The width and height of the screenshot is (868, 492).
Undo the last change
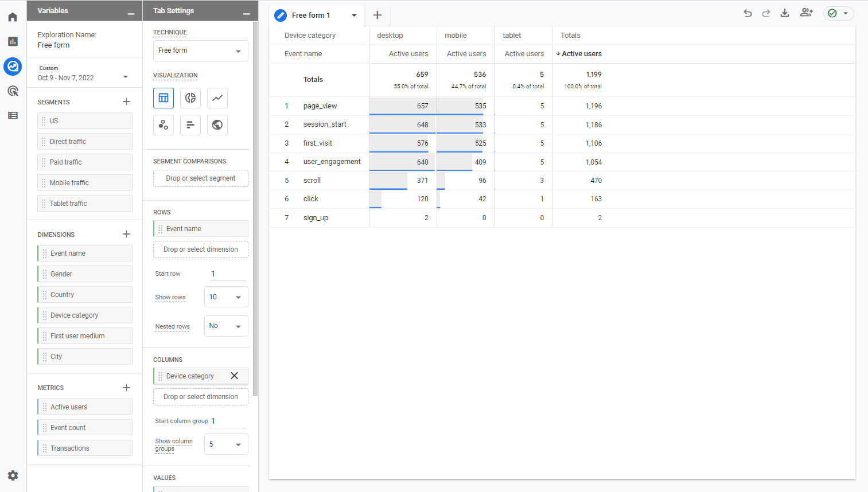[x=748, y=13]
